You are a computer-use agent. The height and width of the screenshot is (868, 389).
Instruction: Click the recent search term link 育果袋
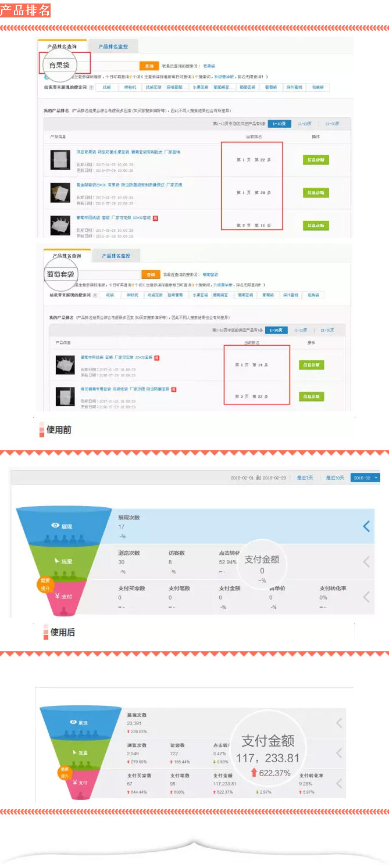pos(209,67)
